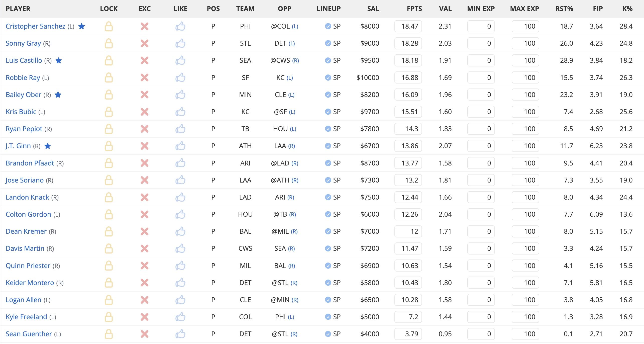Image resolution: width=644 pixels, height=344 pixels.
Task: Like Logan Allen with the thumbs-up icon
Action: click(x=180, y=300)
